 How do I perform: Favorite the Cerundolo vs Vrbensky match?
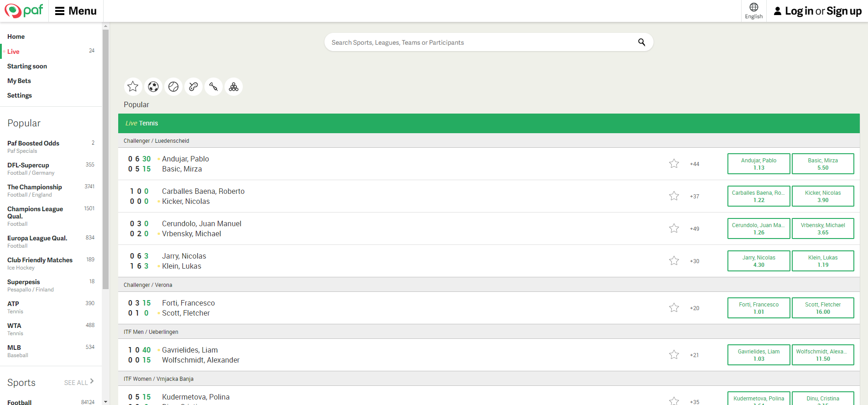pos(674,228)
